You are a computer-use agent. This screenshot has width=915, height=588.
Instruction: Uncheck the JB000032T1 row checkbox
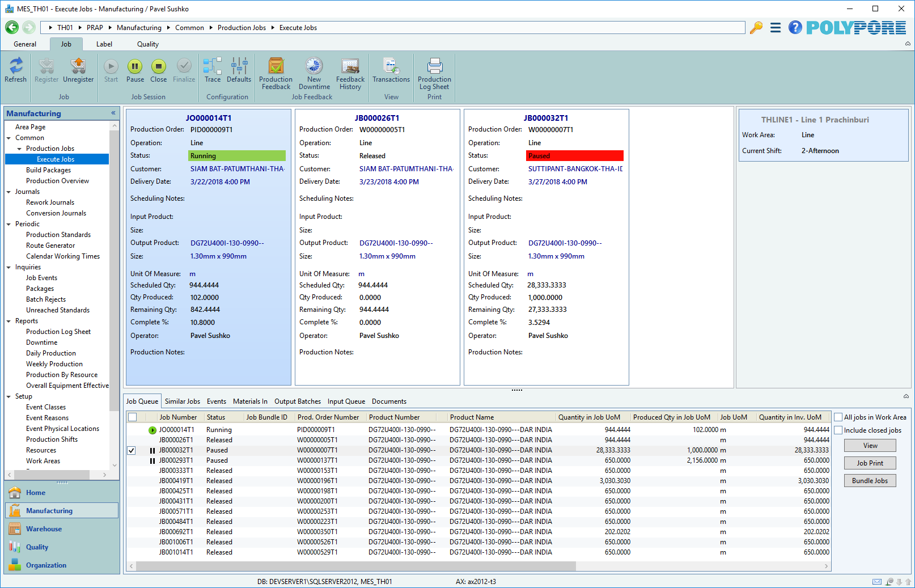[x=132, y=450]
